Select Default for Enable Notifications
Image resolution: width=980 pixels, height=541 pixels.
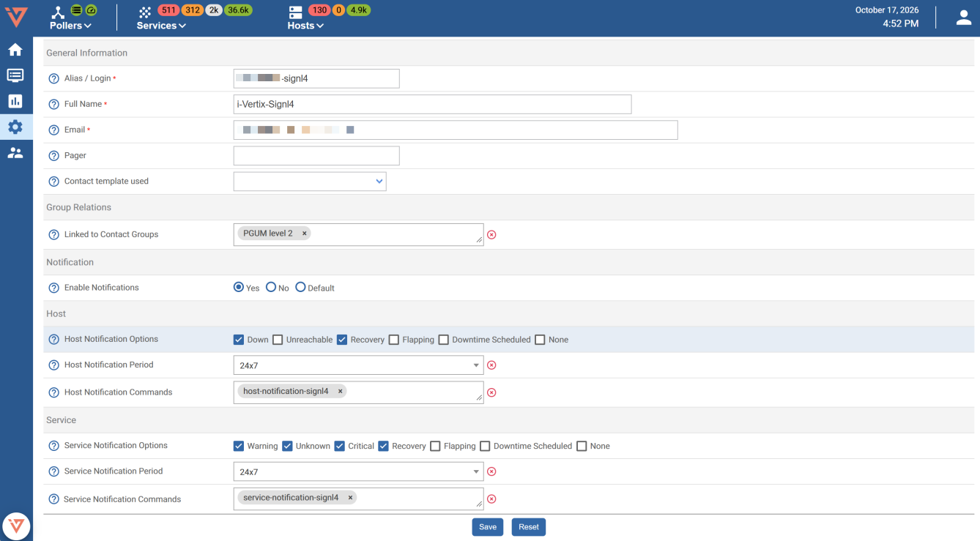[300, 288]
